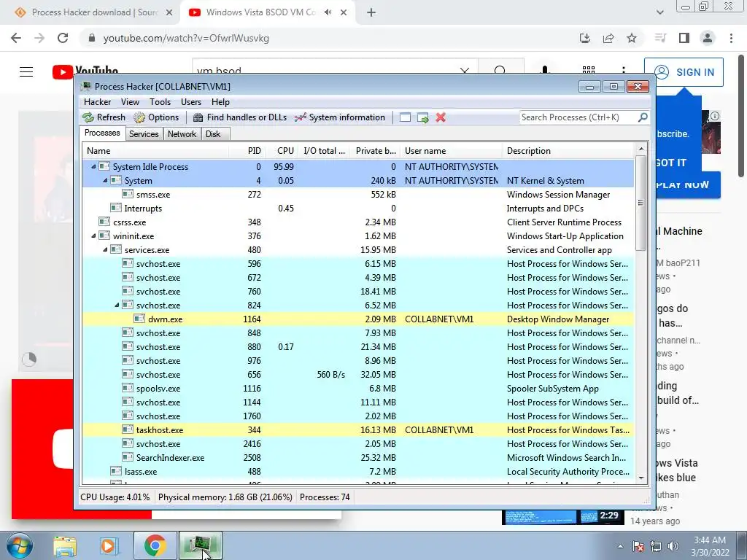Show hidden tray icons arrow

(x=620, y=546)
